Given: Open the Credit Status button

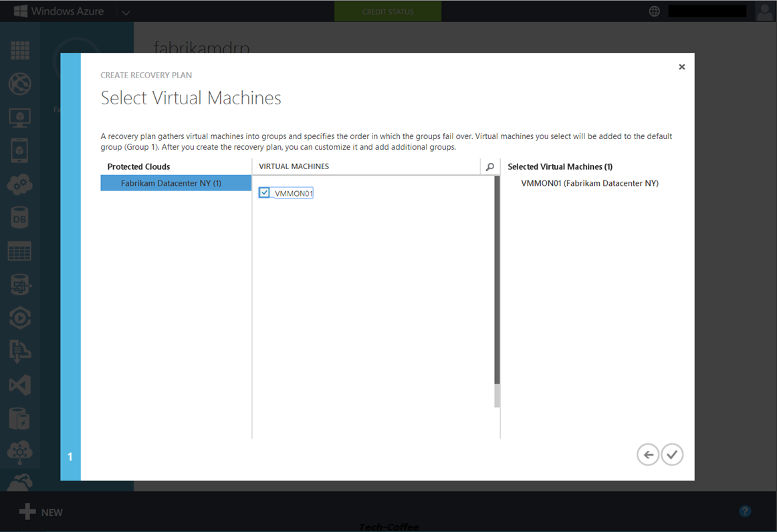Looking at the screenshot, I should (x=388, y=11).
